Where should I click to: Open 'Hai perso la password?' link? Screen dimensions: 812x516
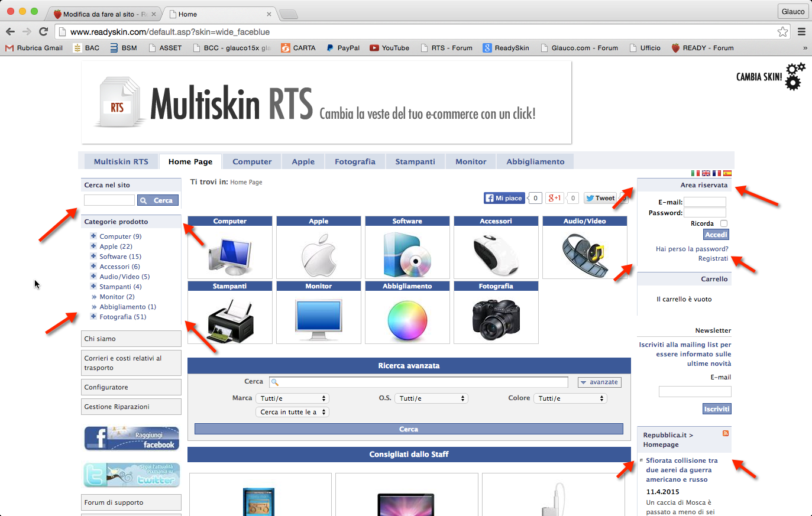click(692, 249)
